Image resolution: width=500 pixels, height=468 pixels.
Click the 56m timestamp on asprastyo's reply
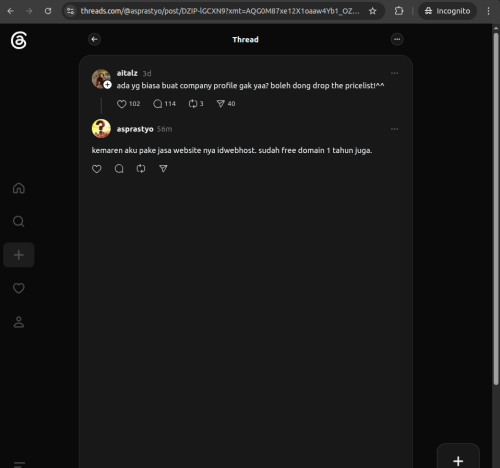(x=164, y=129)
